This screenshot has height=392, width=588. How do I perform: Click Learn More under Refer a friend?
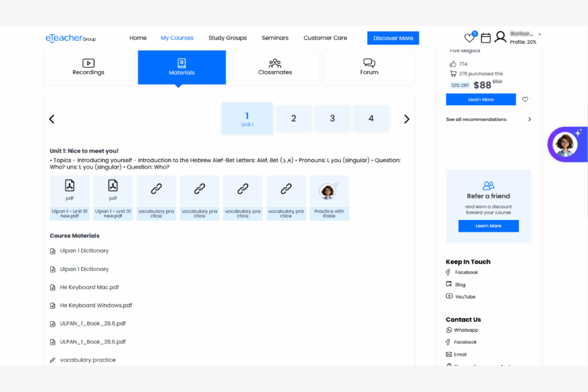(x=488, y=226)
